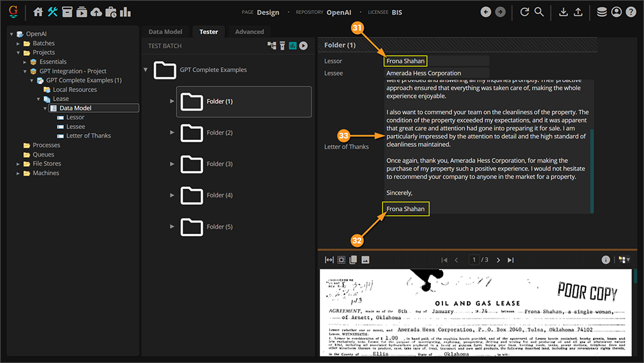The width and height of the screenshot is (644, 363).
Task: Click the Lessor value field Frona Shahan
Action: click(436, 61)
